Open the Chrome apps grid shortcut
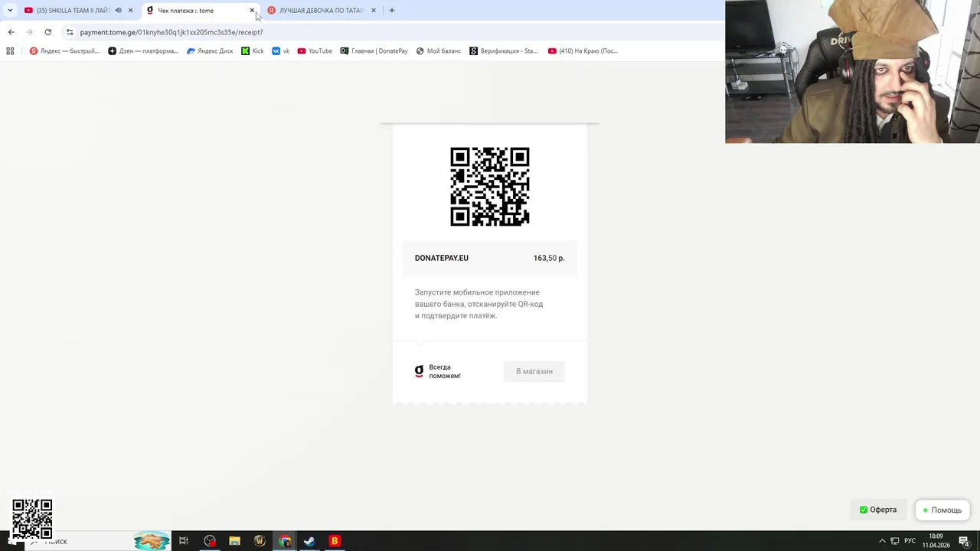Image resolution: width=980 pixels, height=551 pixels. (10, 51)
